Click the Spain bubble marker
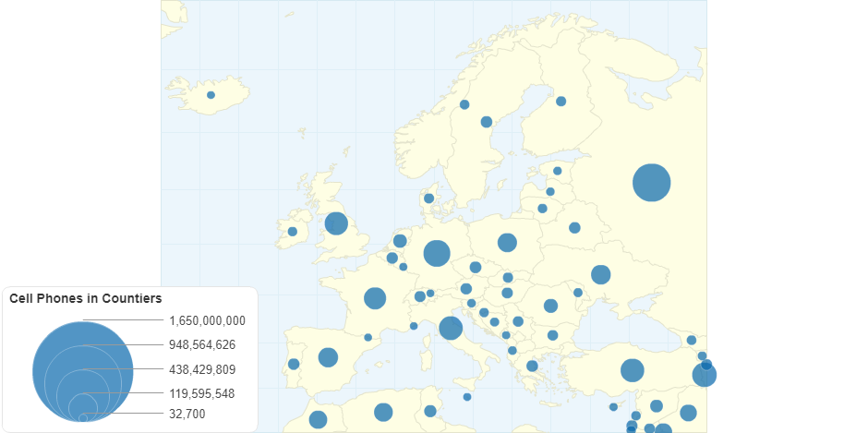 (328, 357)
